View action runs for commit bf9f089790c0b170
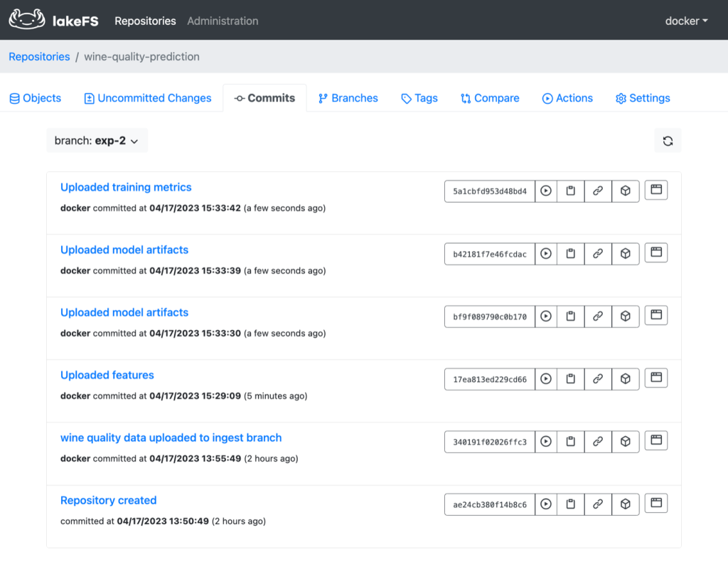This screenshot has height=574, width=728. [546, 317]
